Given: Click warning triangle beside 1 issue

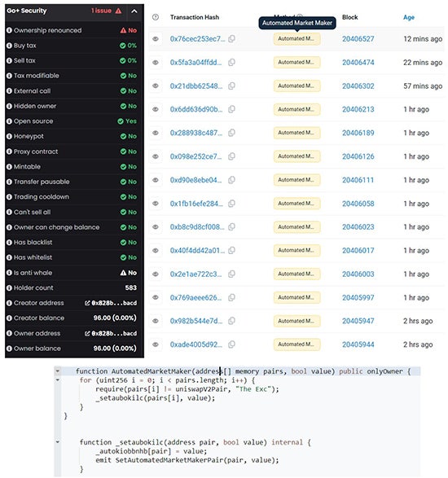Looking at the screenshot, I should (x=119, y=11).
